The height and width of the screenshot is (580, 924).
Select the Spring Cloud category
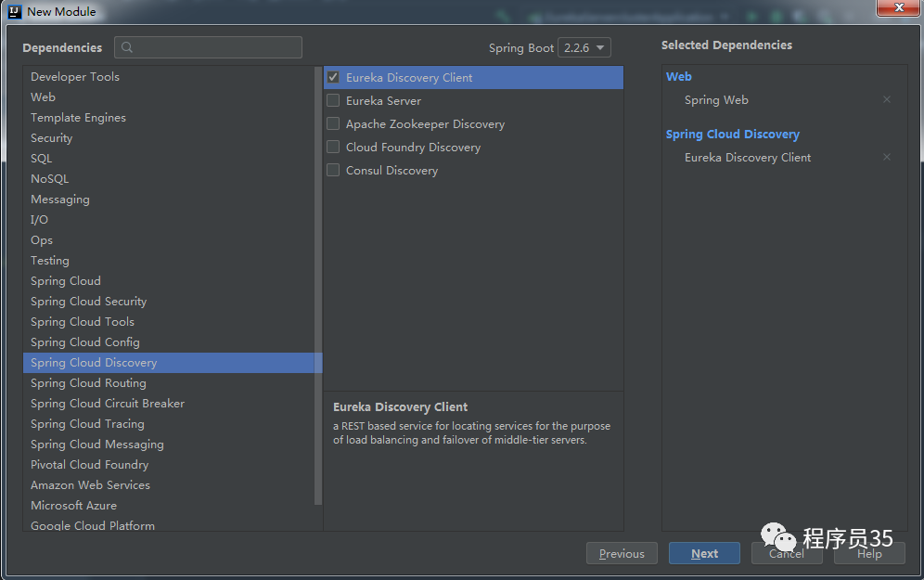click(169, 281)
